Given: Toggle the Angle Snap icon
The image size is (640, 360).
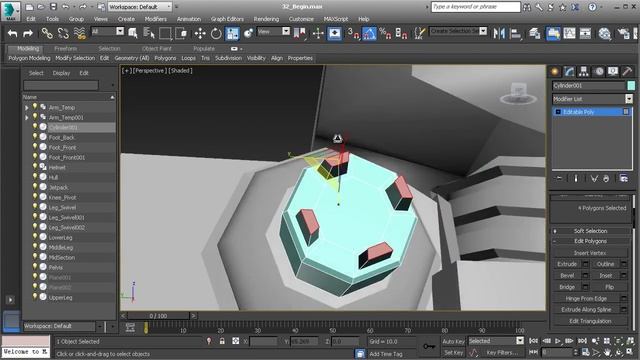Looking at the screenshot, I should point(369,33).
